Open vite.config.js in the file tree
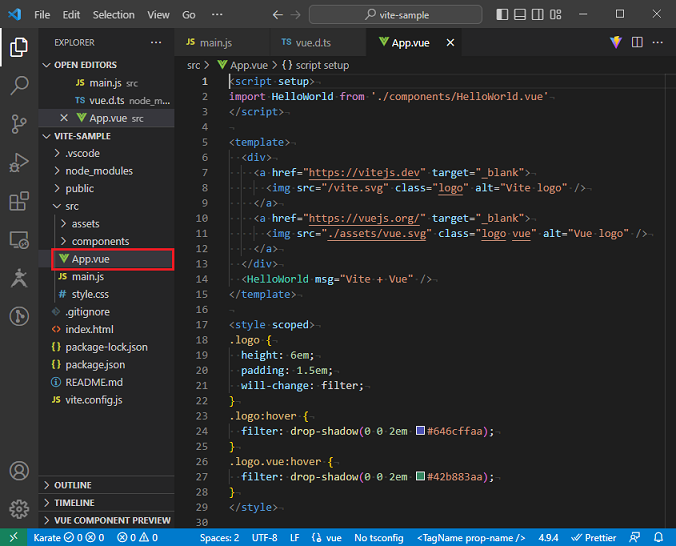This screenshot has width=676, height=546. tap(94, 400)
